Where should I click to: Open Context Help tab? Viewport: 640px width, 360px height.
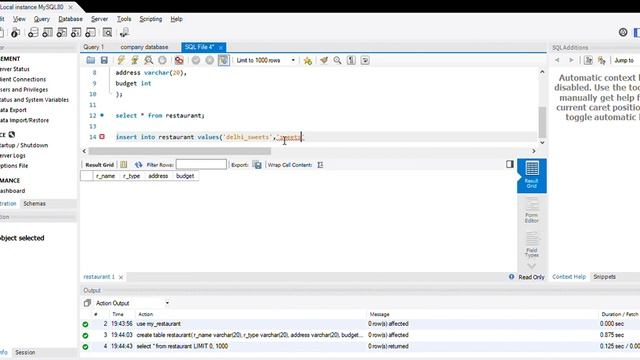[569, 277]
